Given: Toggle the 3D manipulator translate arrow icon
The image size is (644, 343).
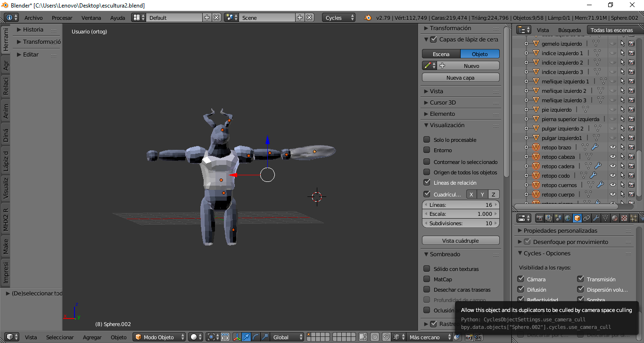Looking at the screenshot, I should coord(246,337).
